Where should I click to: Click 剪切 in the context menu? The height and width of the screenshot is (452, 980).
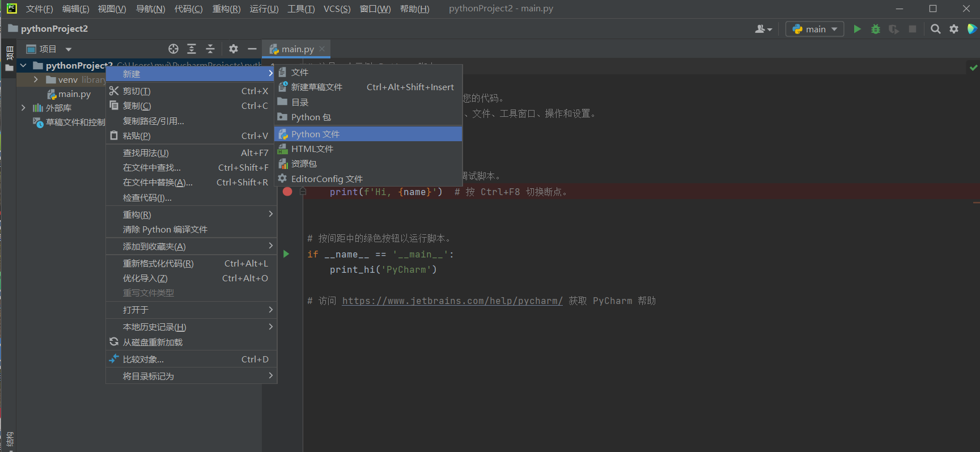point(191,91)
